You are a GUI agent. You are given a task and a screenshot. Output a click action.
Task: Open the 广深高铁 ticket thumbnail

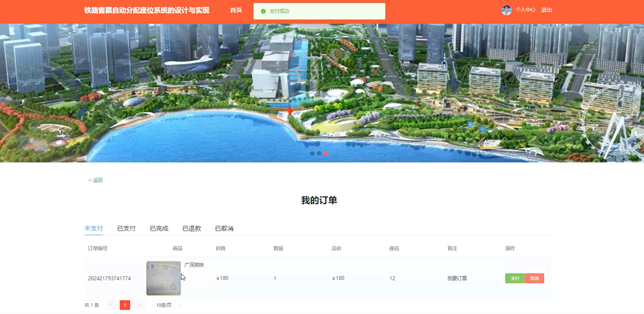[163, 278]
